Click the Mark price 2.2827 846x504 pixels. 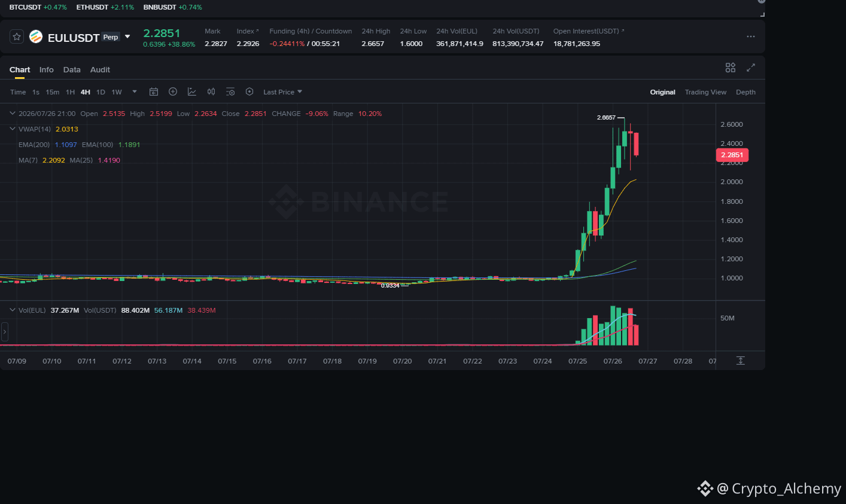pyautogui.click(x=216, y=44)
